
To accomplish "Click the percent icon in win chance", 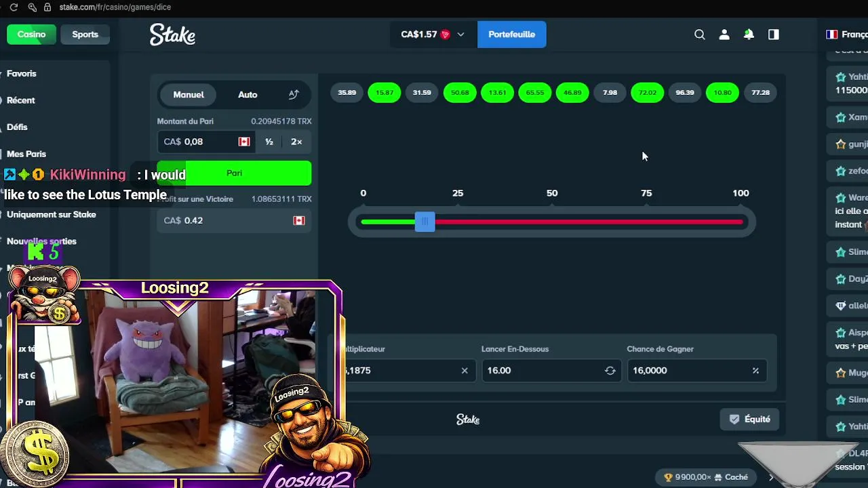I will point(755,371).
